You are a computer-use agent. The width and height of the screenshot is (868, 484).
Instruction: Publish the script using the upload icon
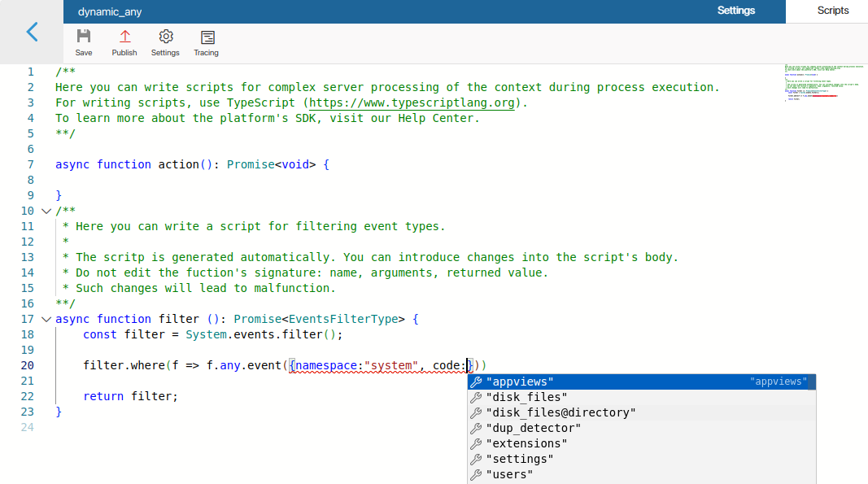pyautogui.click(x=124, y=37)
